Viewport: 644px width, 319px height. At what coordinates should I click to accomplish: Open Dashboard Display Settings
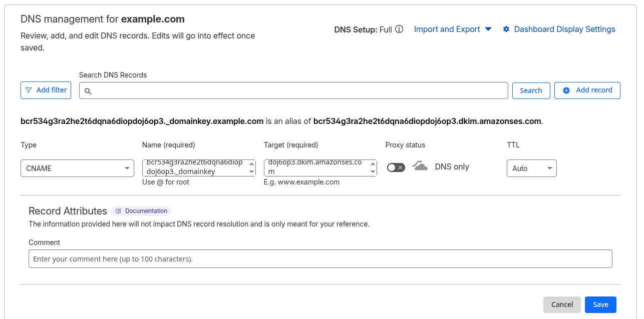click(x=564, y=29)
